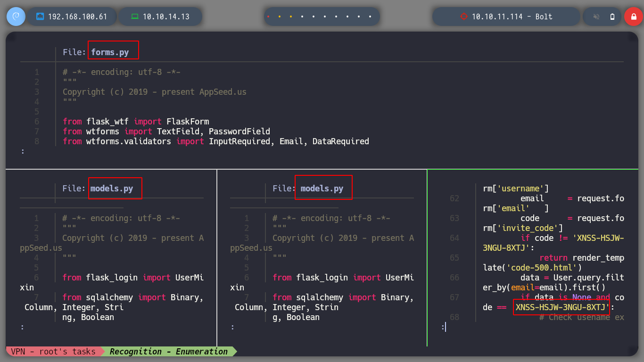This screenshot has height=362, width=644.
Task: Click the forms.py file name header
Action: click(110, 52)
